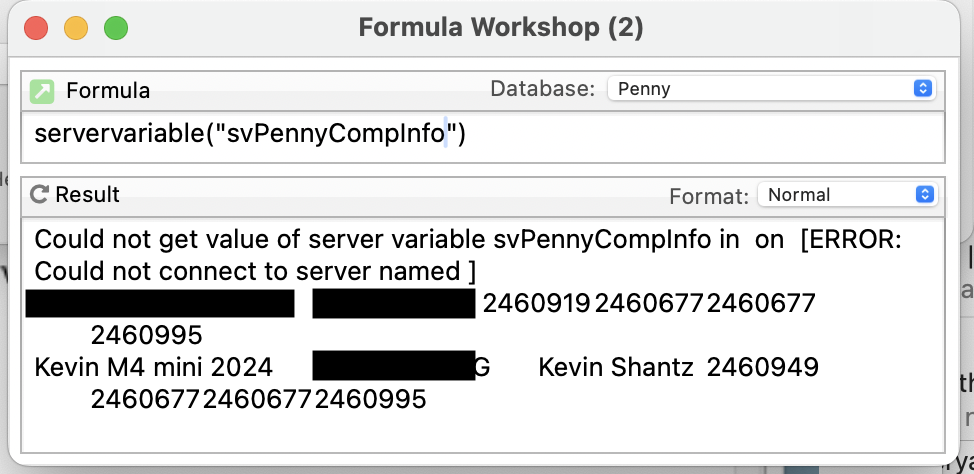The width and height of the screenshot is (974, 474).
Task: Click the Kevin M4 mini 2024 text
Action: [x=153, y=368]
